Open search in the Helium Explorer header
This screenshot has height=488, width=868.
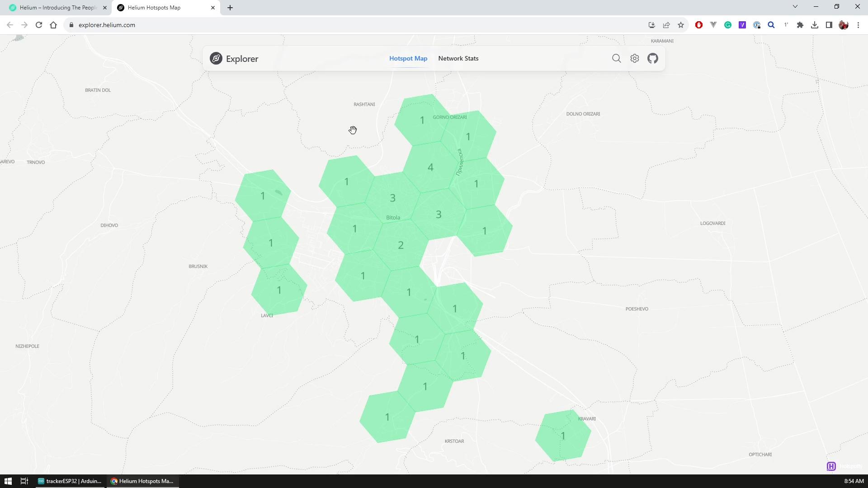(616, 58)
